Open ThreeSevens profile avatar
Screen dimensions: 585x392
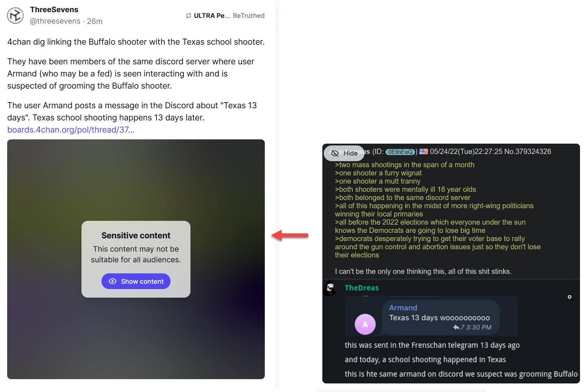[15, 16]
